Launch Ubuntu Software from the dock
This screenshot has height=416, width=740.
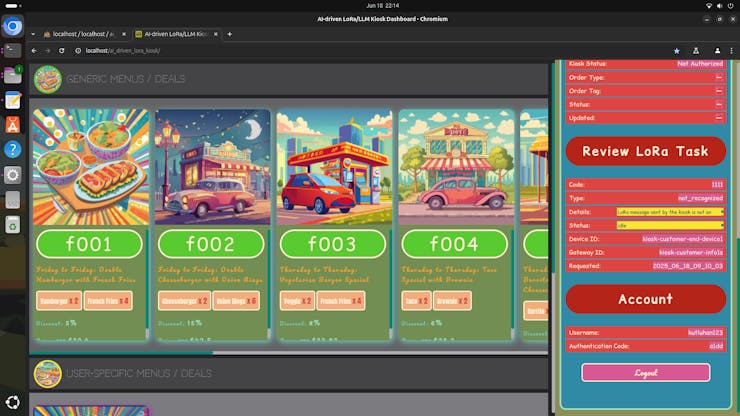[13, 124]
